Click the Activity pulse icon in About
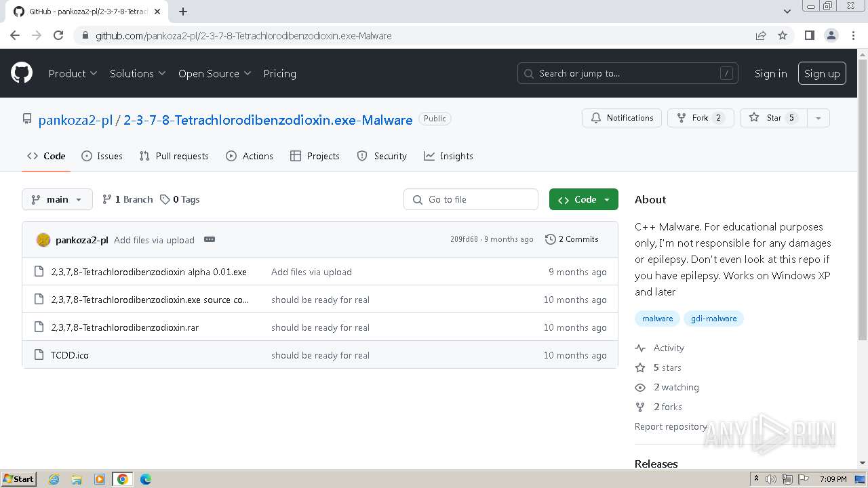The image size is (868, 488). (x=640, y=348)
